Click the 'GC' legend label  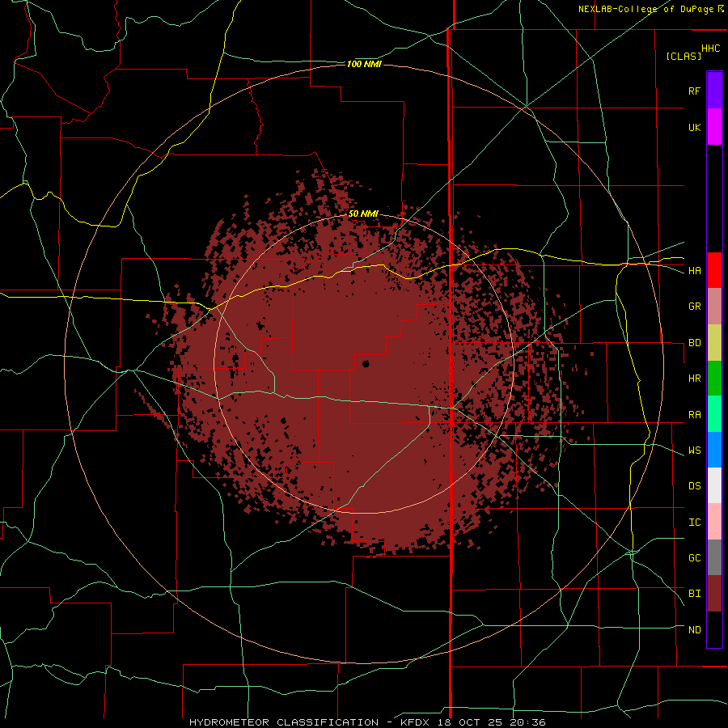coord(694,558)
